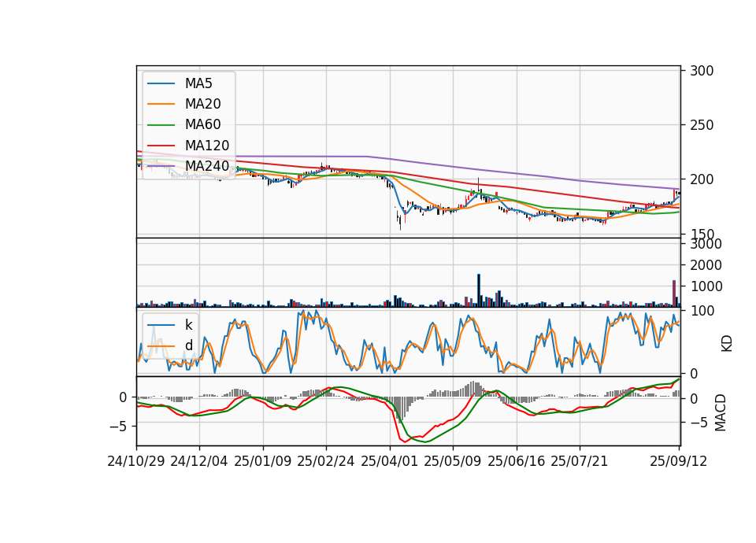Click the MA60 legend label
The image size is (756, 543).
click(x=202, y=125)
